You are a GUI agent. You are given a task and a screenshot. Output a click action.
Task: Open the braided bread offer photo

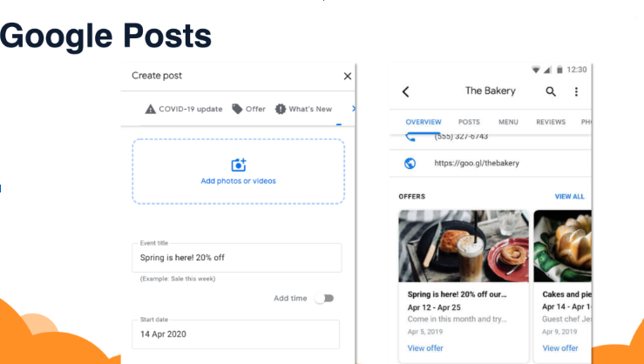coord(563,246)
